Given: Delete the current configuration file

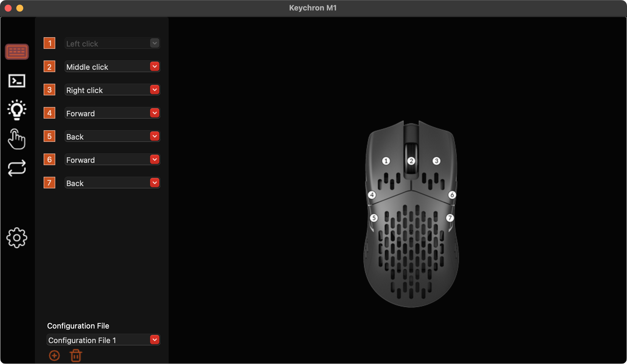Looking at the screenshot, I should (x=76, y=356).
